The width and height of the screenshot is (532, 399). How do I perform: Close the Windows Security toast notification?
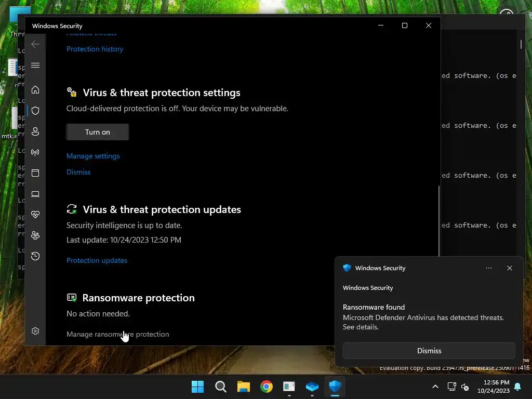509,268
